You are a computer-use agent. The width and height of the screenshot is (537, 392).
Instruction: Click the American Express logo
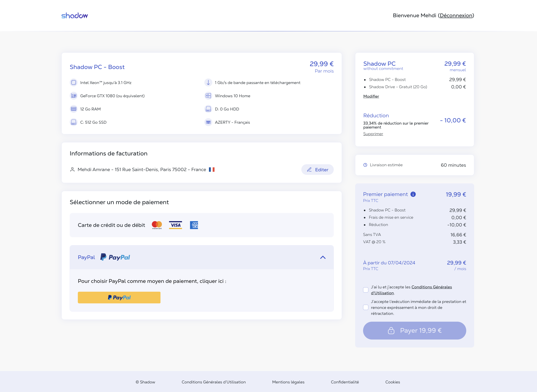click(x=194, y=225)
